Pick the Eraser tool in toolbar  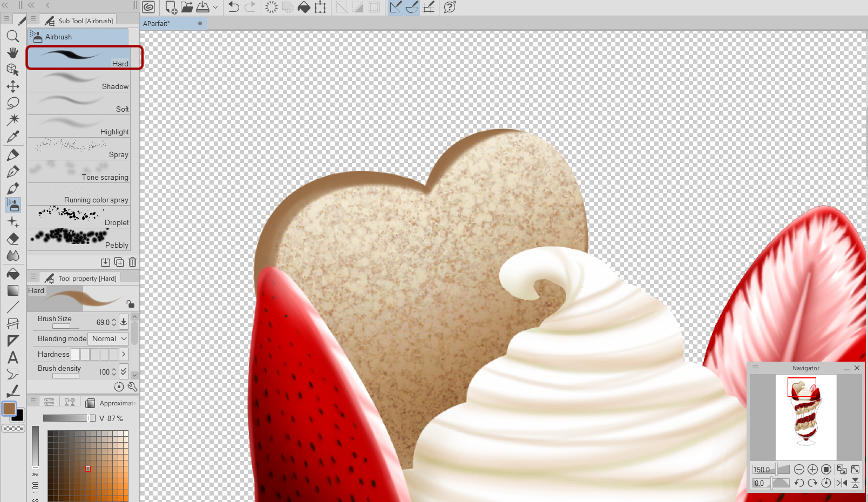point(13,239)
